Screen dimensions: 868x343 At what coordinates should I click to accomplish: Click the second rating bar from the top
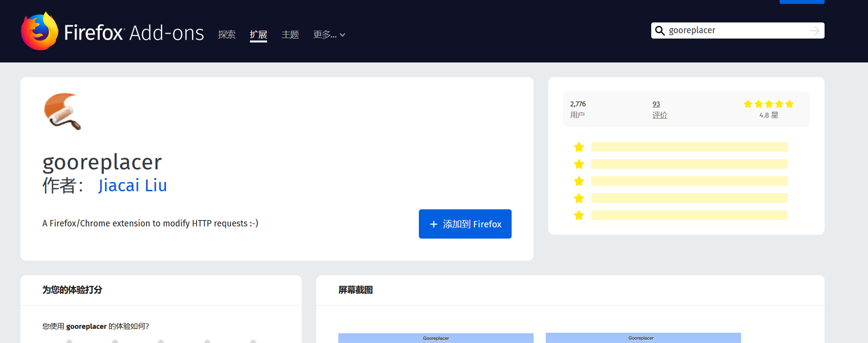click(689, 164)
